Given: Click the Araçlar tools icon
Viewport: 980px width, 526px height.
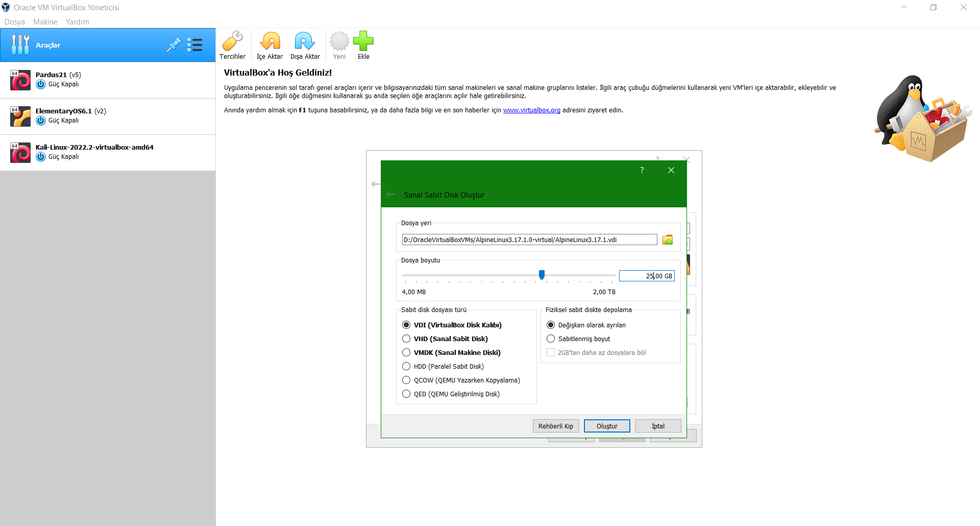Looking at the screenshot, I should (x=20, y=45).
